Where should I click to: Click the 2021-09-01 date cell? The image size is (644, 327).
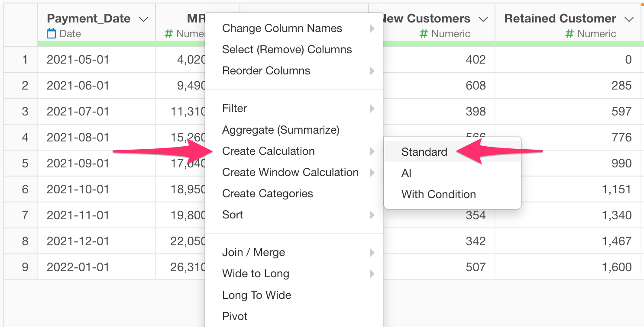78,163
